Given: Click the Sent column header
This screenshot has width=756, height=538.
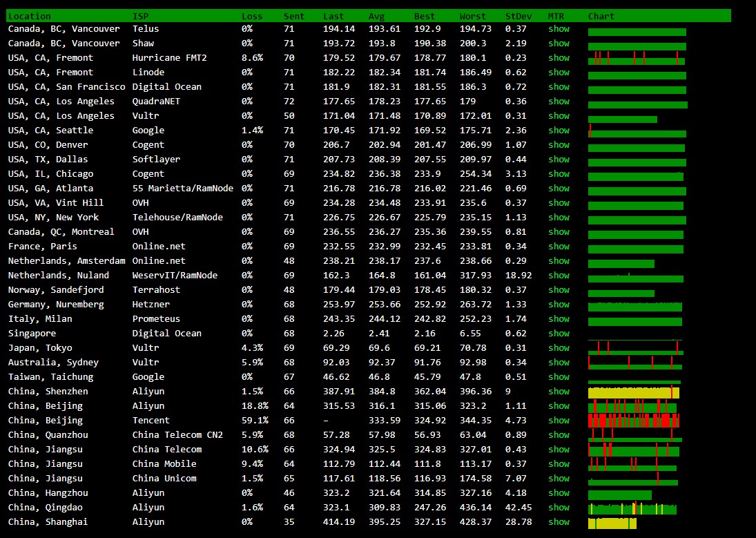Looking at the screenshot, I should click(294, 16).
